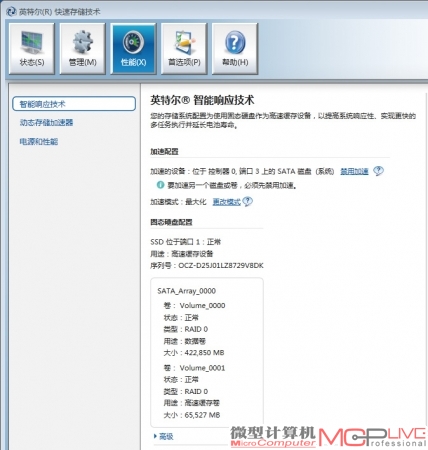
Task: Click the 更改模式 link
Action: click(227, 202)
